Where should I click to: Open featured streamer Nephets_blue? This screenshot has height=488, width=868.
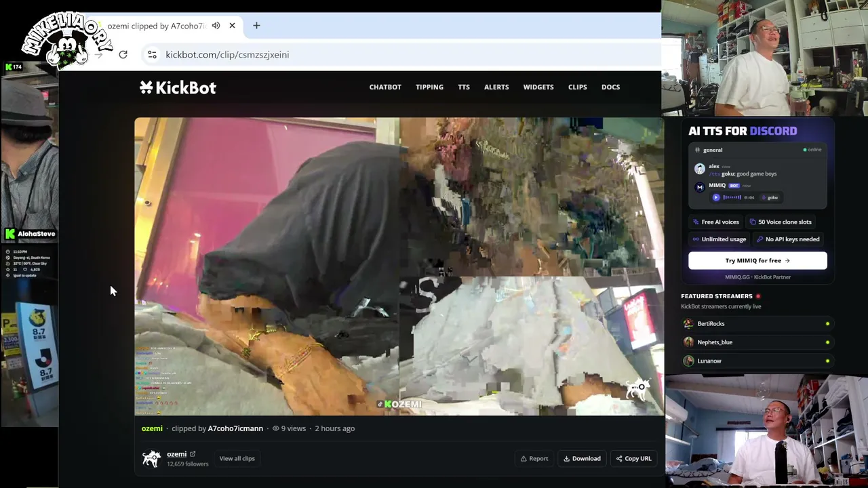tap(757, 342)
